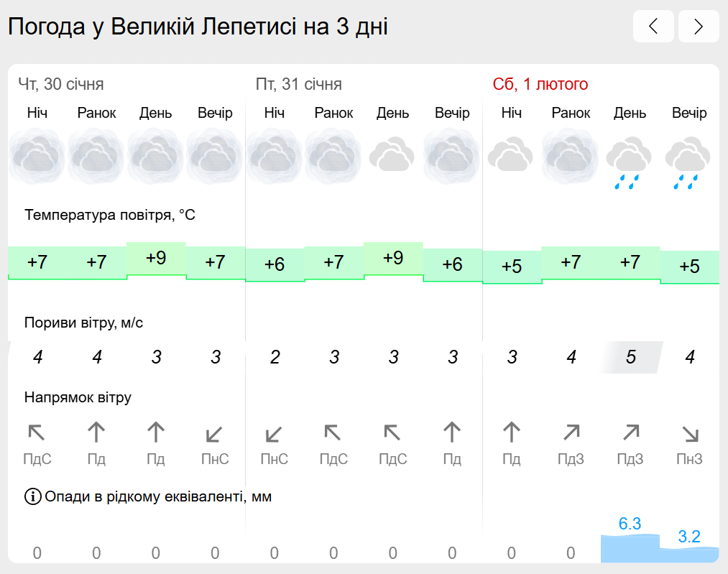Click the 6.3 mm precipitation bar
Screen dimensions: 728x574
[630, 548]
